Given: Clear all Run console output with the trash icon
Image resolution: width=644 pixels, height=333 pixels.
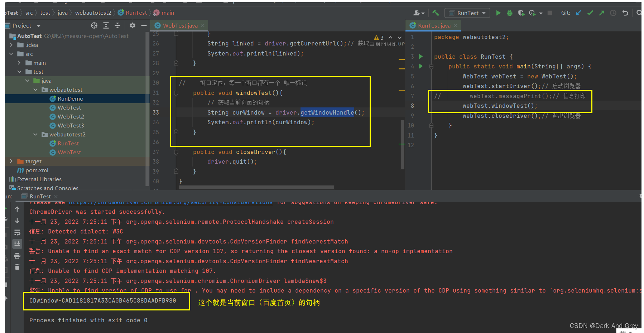Looking at the screenshot, I should coord(17,267).
